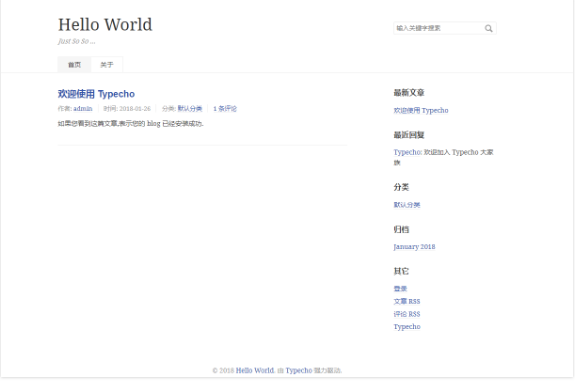The width and height of the screenshot is (575, 384).
Task: Open the 1 条评论 comments link
Action: click(x=225, y=109)
